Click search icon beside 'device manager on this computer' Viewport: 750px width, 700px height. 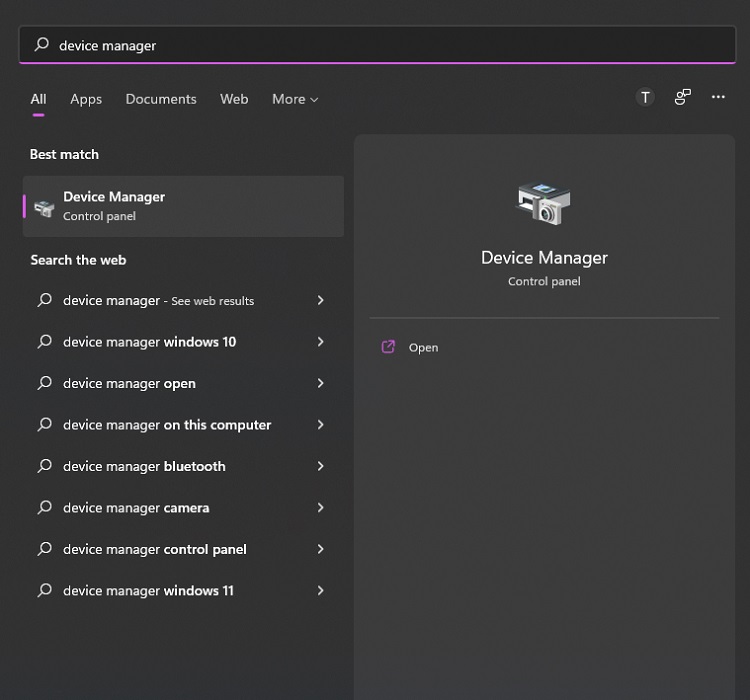[44, 424]
